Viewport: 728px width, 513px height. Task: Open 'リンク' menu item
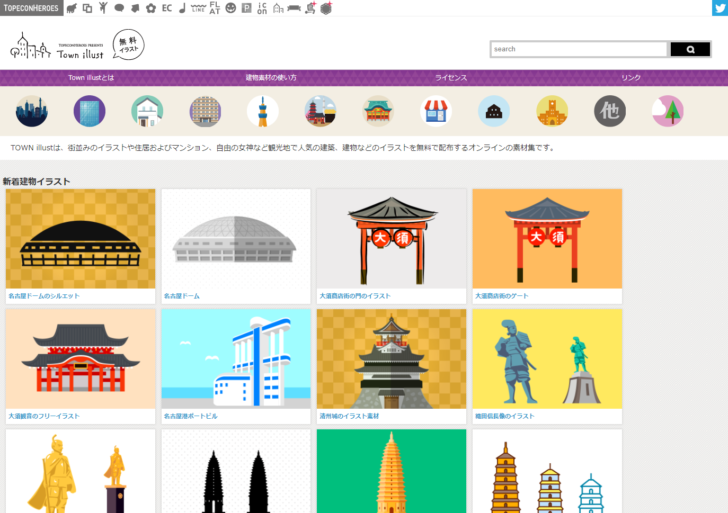tap(631, 78)
